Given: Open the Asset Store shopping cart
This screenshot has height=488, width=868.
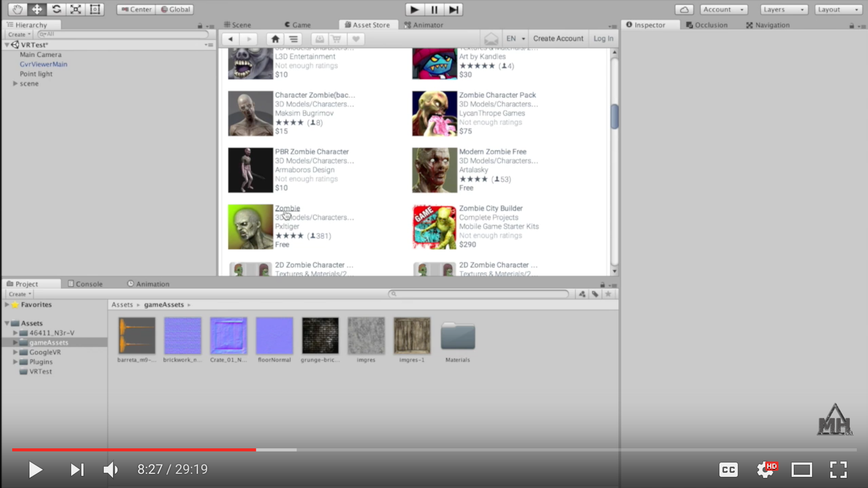Looking at the screenshot, I should [x=336, y=39].
